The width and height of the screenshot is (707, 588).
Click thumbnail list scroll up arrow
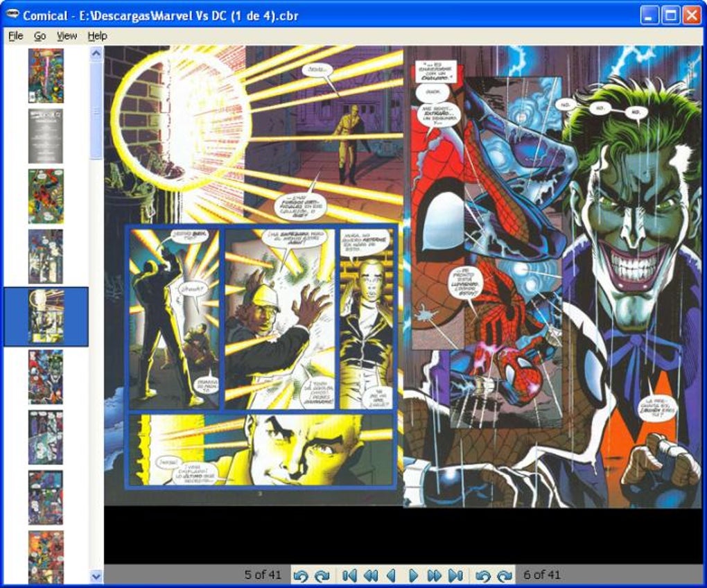tap(96, 53)
